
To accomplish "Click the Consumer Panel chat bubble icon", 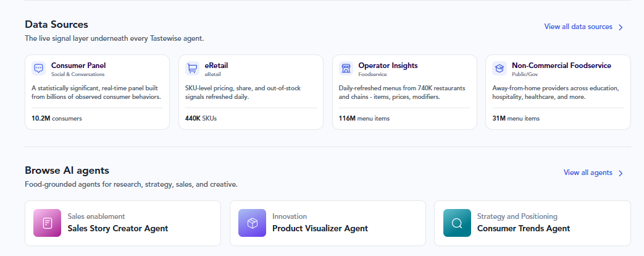I will pos(39,68).
